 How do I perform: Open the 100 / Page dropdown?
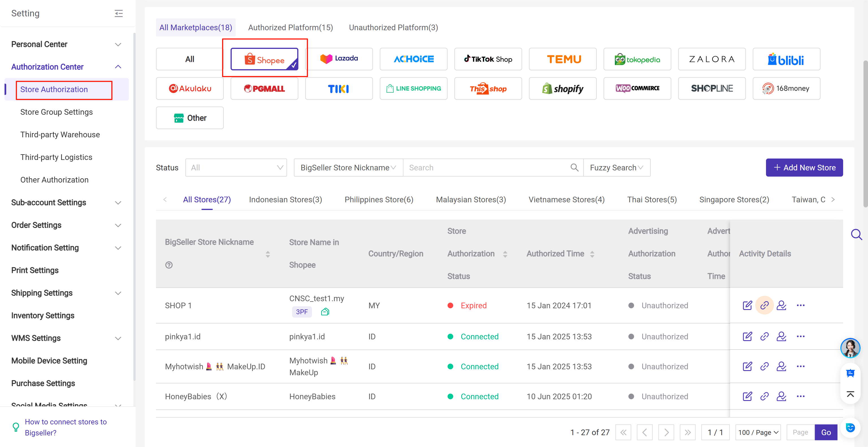(758, 432)
